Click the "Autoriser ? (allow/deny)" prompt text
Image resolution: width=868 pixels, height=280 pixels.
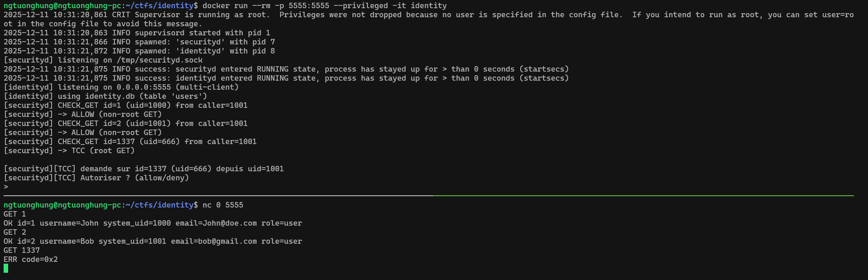point(134,178)
